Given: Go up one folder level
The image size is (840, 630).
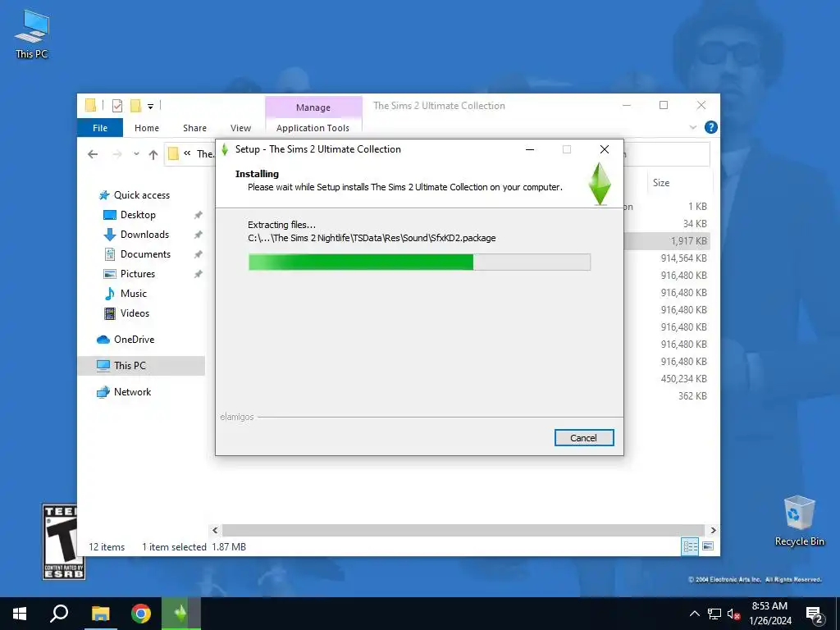Looking at the screenshot, I should (x=153, y=155).
